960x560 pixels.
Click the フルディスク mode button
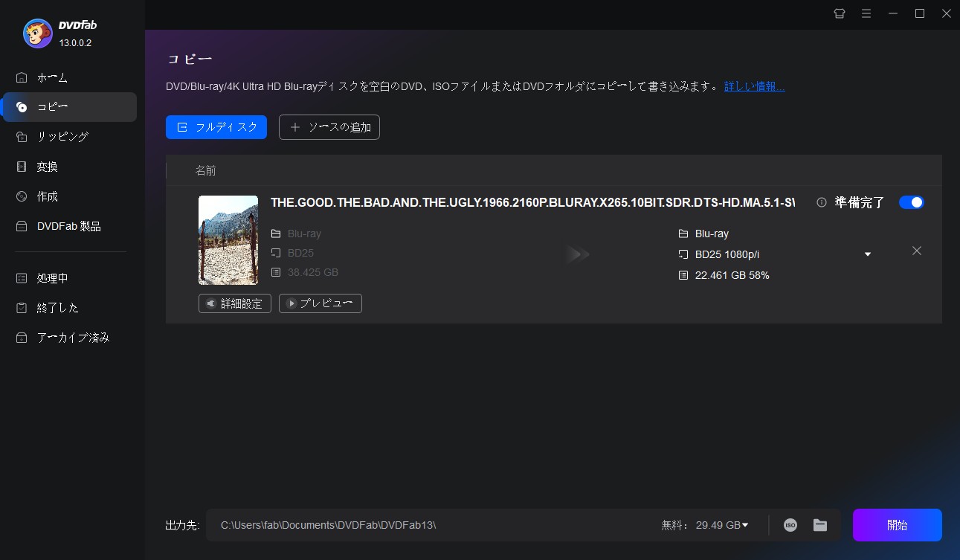coord(216,127)
